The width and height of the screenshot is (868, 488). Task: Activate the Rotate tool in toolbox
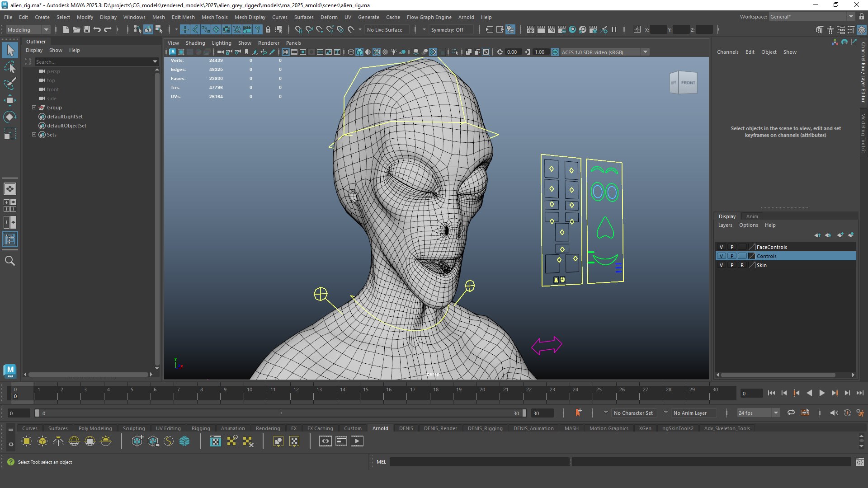pyautogui.click(x=10, y=117)
